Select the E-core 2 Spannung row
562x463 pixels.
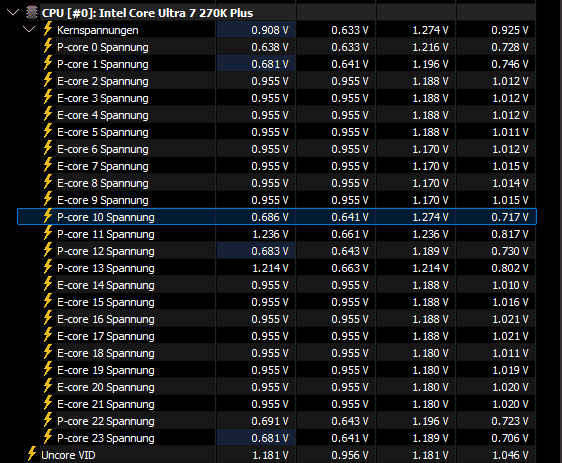click(277, 81)
